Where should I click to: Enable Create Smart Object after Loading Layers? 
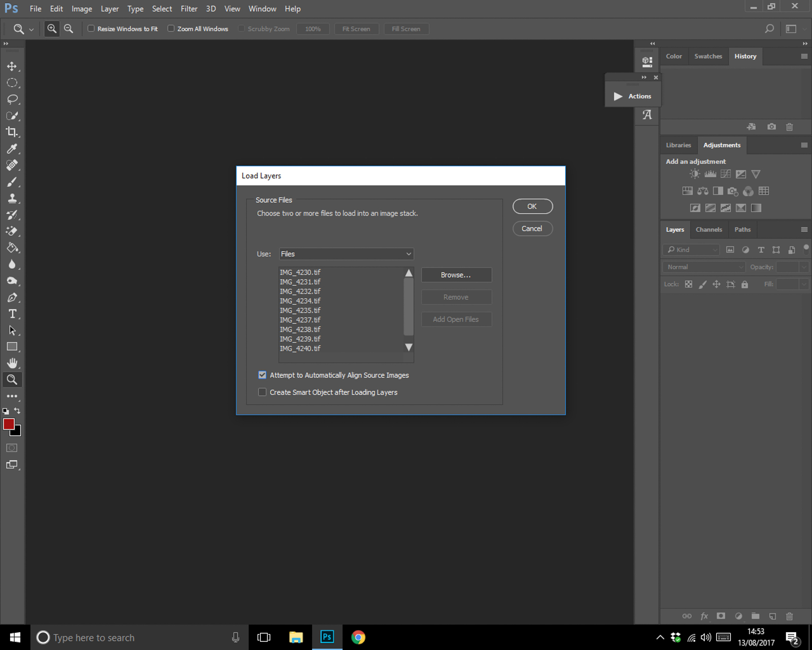(x=262, y=393)
